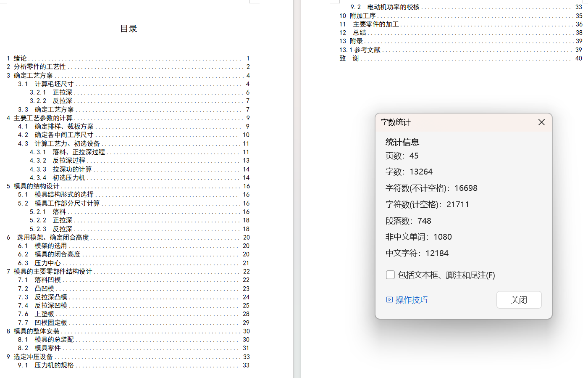
Task: Select the 13.1 参考文献 entry
Action: click(367, 50)
